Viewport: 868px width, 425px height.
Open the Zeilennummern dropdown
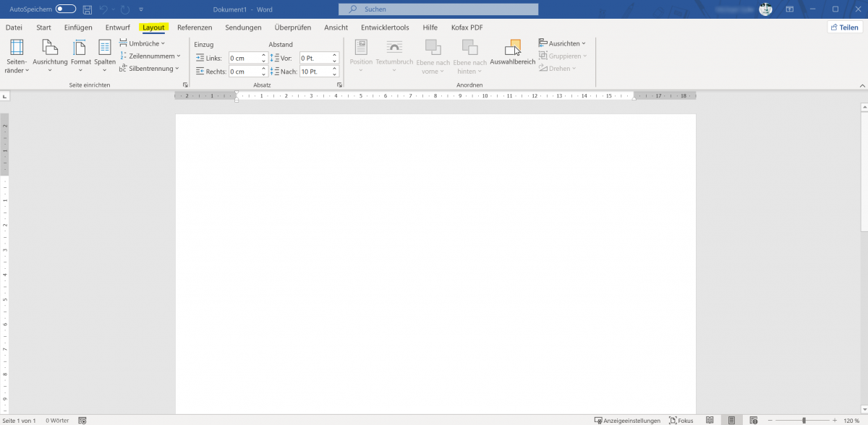pos(151,56)
